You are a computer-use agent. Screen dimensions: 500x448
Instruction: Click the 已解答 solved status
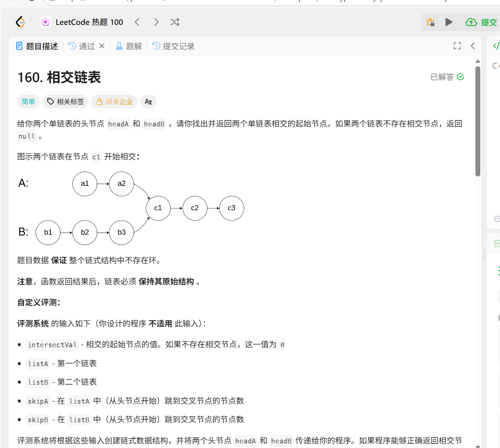click(447, 77)
